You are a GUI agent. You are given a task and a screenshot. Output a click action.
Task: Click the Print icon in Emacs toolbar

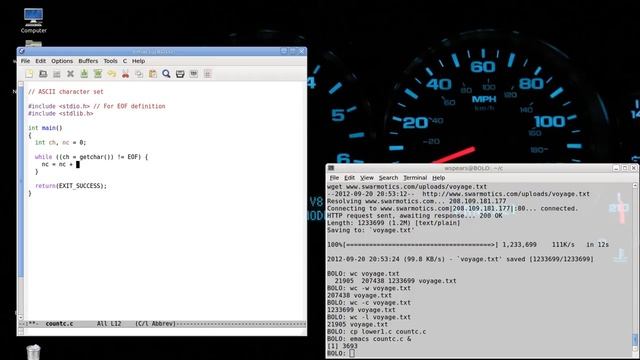(180, 74)
